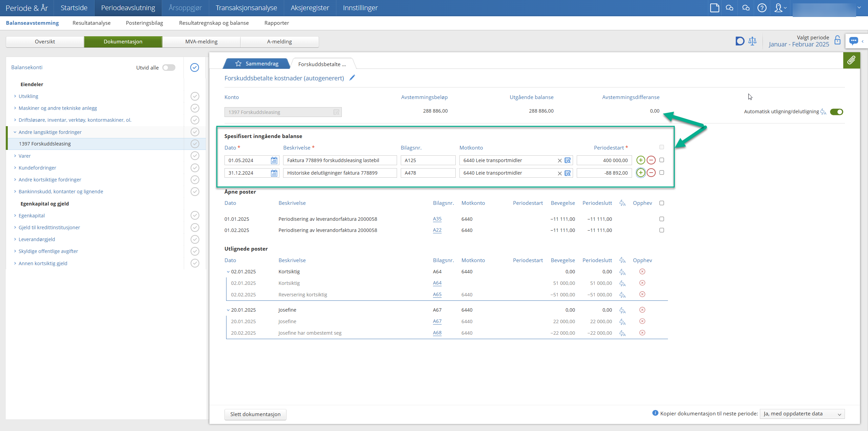Image resolution: width=868 pixels, height=431 pixels.
Task: Open the Transaksjonsanalyse menu
Action: (x=246, y=8)
